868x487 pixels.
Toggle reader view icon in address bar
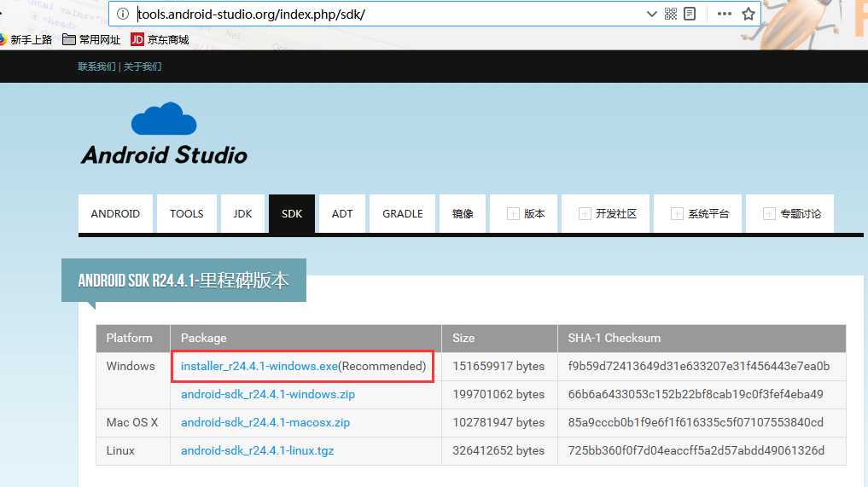click(x=690, y=14)
